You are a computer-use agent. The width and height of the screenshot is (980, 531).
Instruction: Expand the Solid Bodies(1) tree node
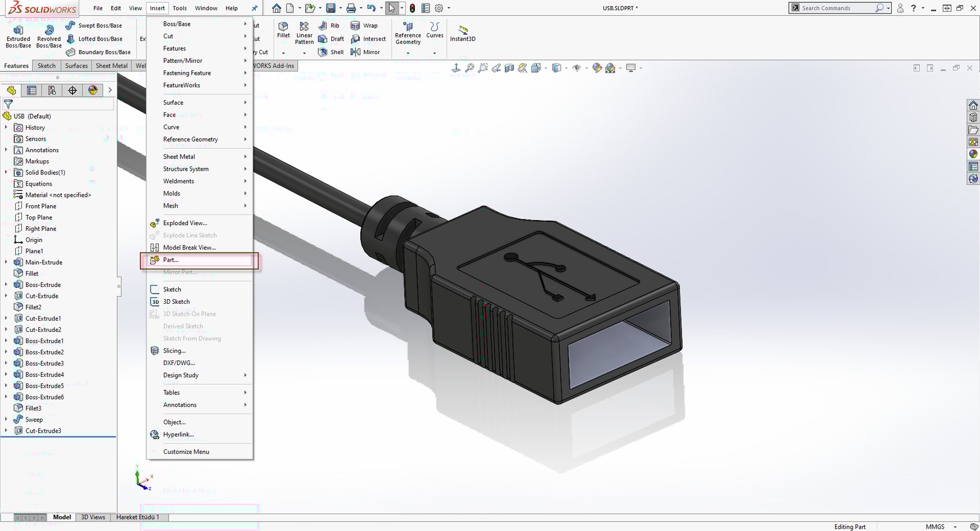tap(5, 172)
